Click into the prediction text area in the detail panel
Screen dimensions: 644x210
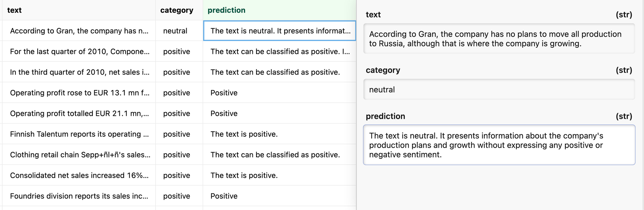pyautogui.click(x=499, y=145)
